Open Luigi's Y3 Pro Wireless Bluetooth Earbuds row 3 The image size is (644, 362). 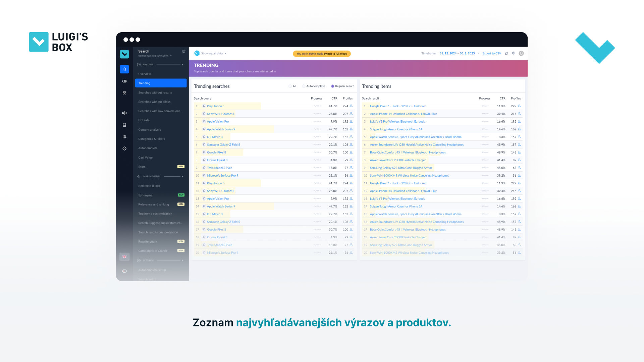point(397,121)
